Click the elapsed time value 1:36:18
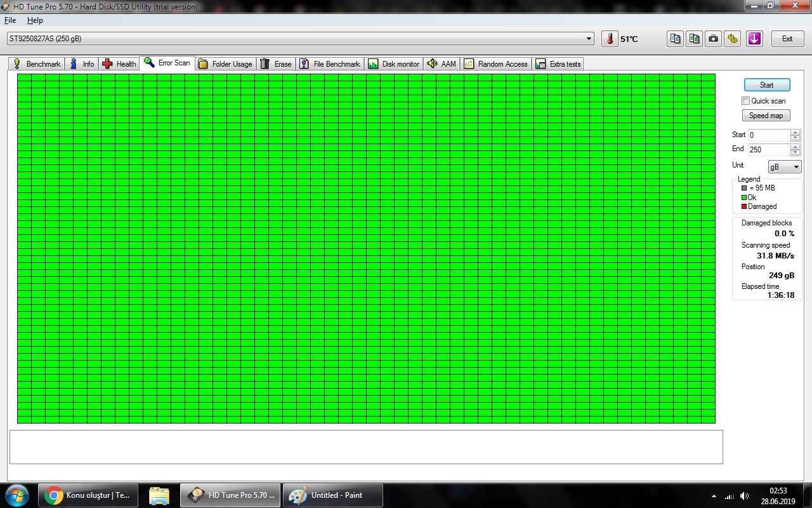 [x=781, y=295]
